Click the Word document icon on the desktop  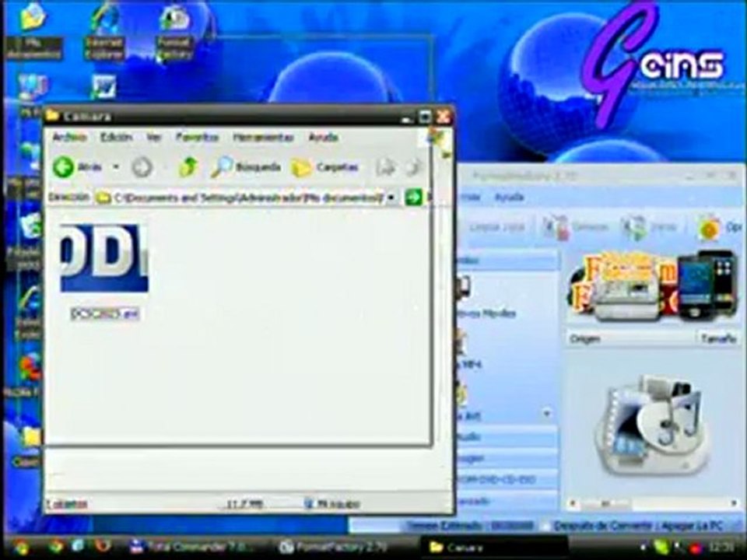pyautogui.click(x=103, y=87)
